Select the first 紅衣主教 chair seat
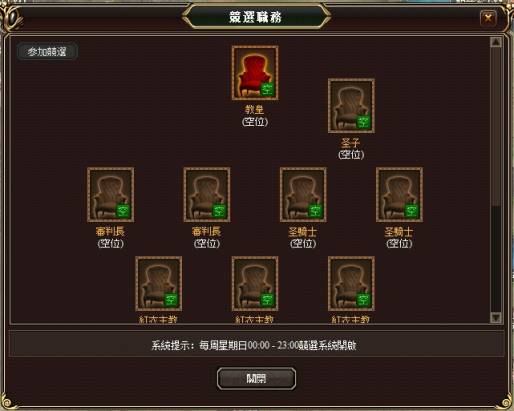Viewport: 514px width, 411px height. [x=159, y=284]
